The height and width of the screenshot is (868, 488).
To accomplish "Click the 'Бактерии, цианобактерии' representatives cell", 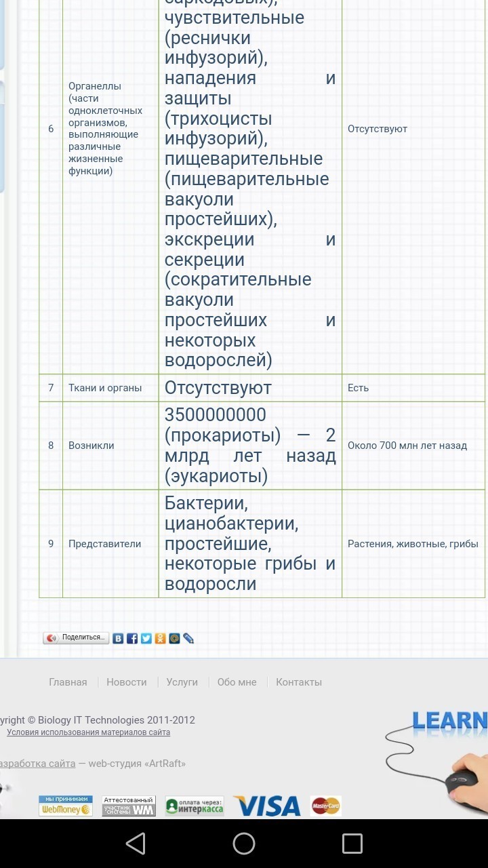I will pos(250,544).
